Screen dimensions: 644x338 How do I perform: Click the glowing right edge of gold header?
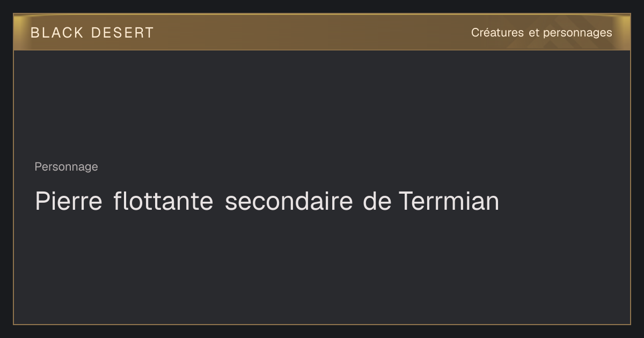pos(623,32)
